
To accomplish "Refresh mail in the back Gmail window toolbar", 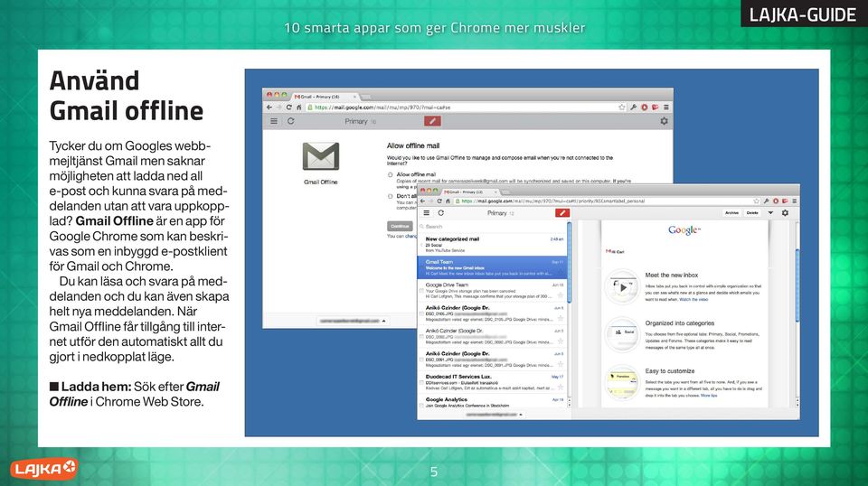I will tap(290, 121).
